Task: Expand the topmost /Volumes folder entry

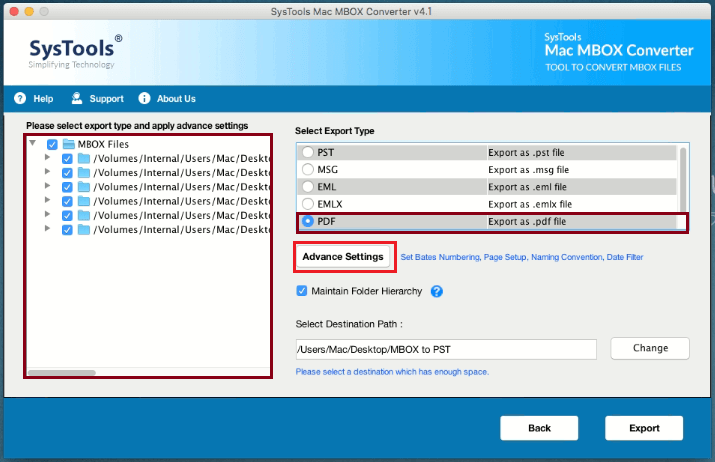Action: (47, 157)
